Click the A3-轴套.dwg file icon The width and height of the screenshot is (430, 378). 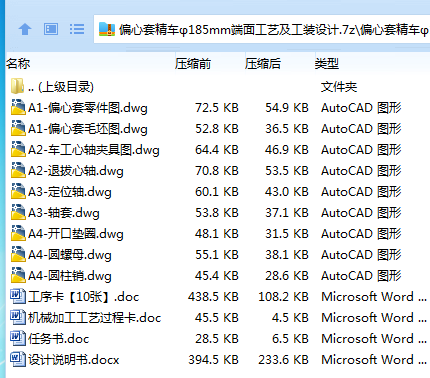coord(18,212)
